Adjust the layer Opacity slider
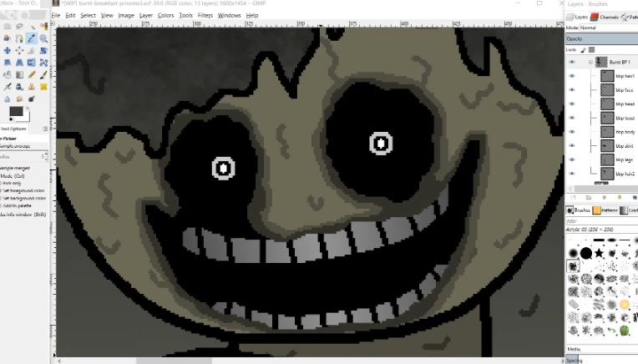638x364 pixels. (602, 39)
